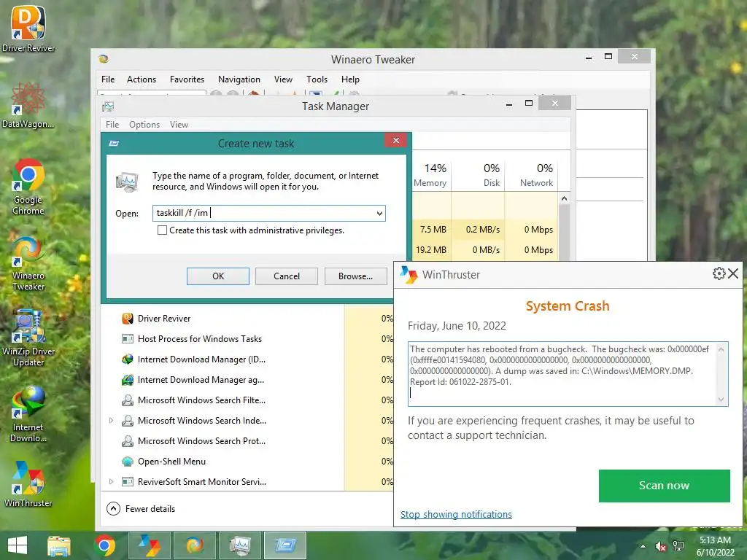Image resolution: width=747 pixels, height=560 pixels.
Task: Click the green Scan now button
Action: (x=664, y=486)
